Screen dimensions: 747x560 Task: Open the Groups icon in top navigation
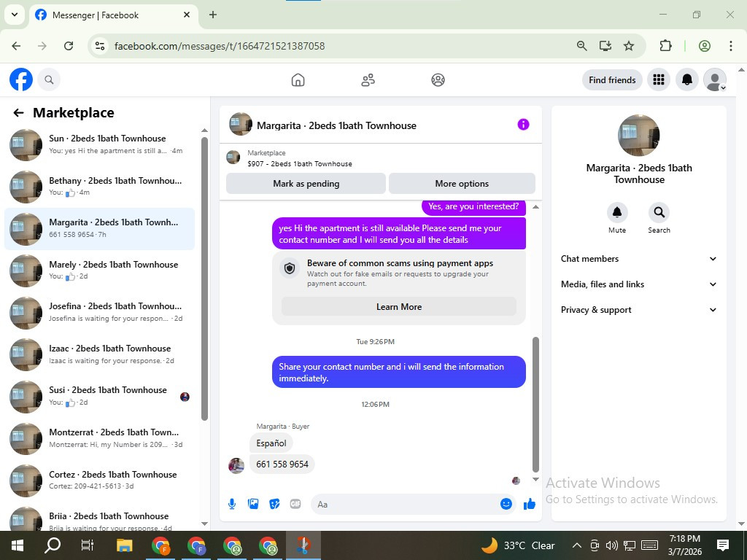[x=438, y=80]
